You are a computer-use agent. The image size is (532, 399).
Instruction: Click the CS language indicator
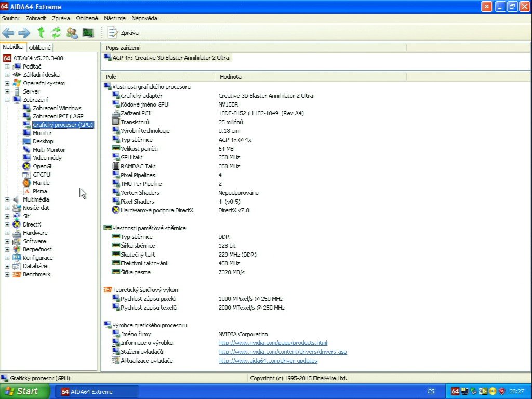click(431, 392)
